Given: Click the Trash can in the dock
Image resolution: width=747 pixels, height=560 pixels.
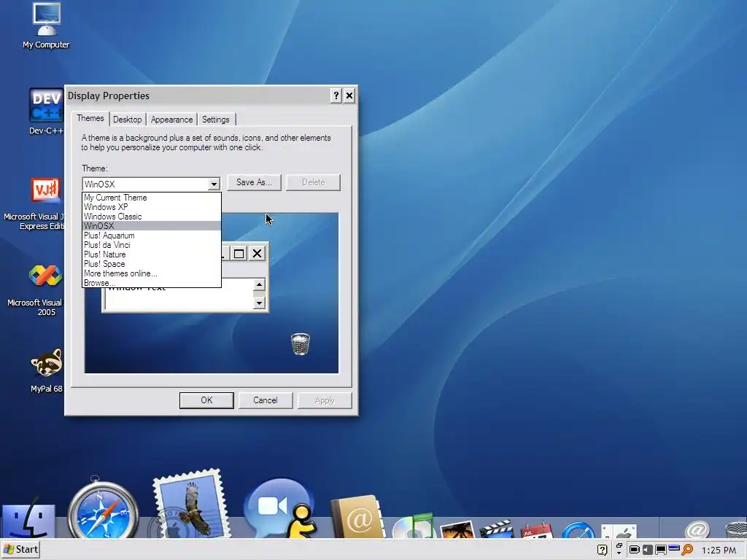Looking at the screenshot, I should pyautogui.click(x=735, y=531).
